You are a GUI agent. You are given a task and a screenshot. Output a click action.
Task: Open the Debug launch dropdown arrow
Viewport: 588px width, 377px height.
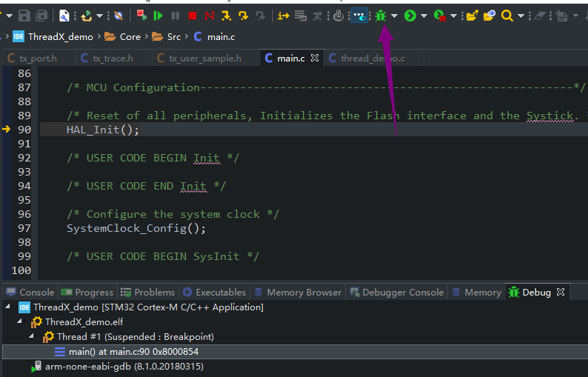click(x=394, y=16)
